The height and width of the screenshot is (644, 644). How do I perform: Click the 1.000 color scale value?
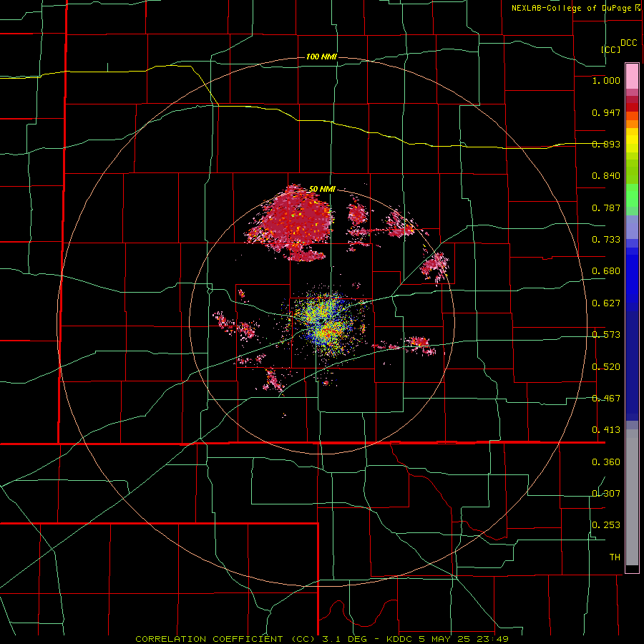click(606, 81)
